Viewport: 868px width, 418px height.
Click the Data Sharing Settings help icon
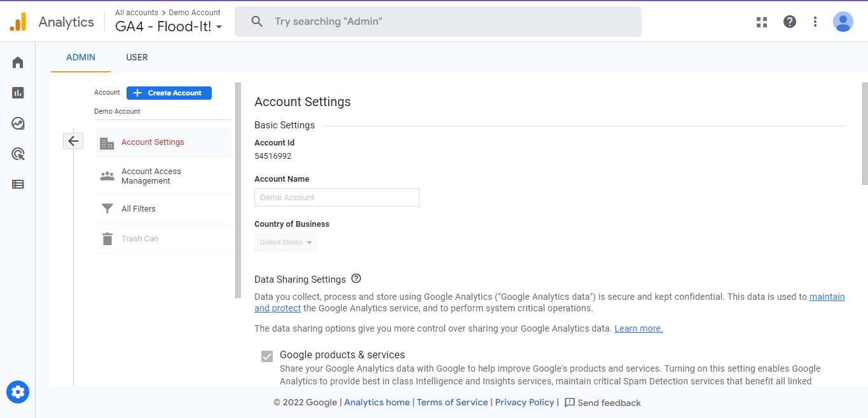pyautogui.click(x=356, y=279)
